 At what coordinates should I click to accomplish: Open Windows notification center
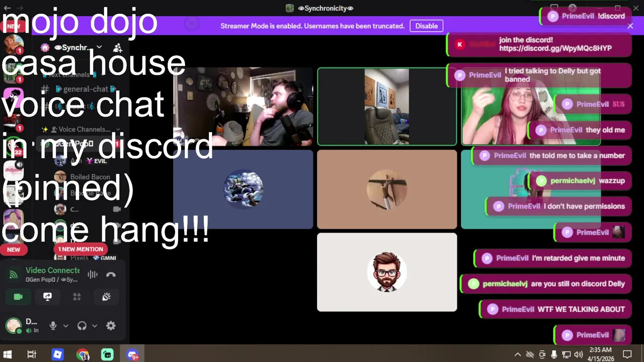(627, 354)
